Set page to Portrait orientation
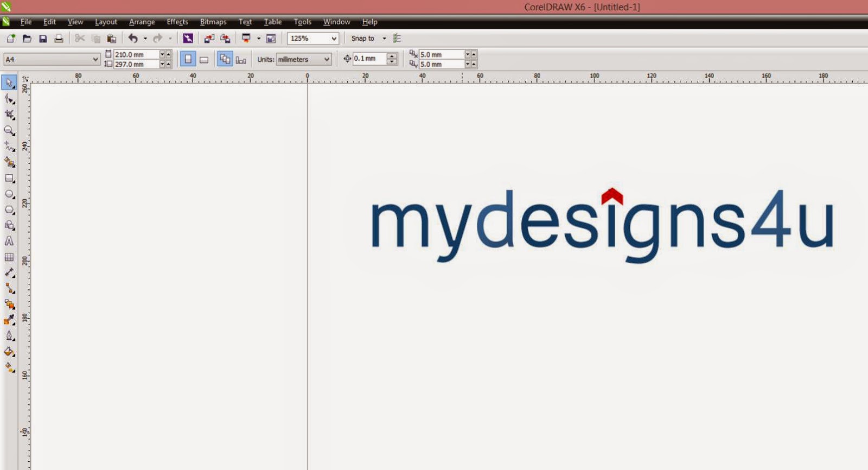The image size is (868, 470). (188, 59)
